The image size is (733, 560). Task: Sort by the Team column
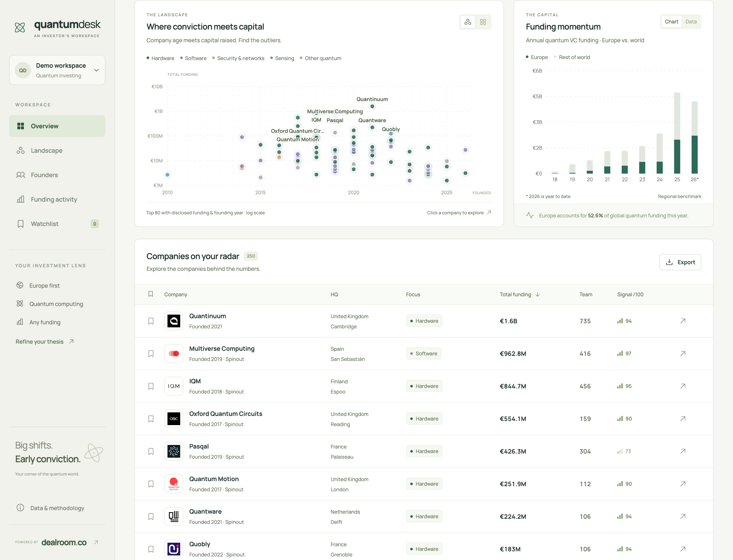pyautogui.click(x=586, y=294)
